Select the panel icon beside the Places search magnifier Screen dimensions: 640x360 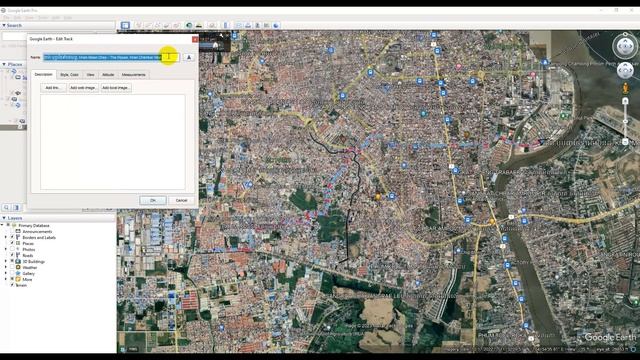pyautogui.click(x=17, y=208)
